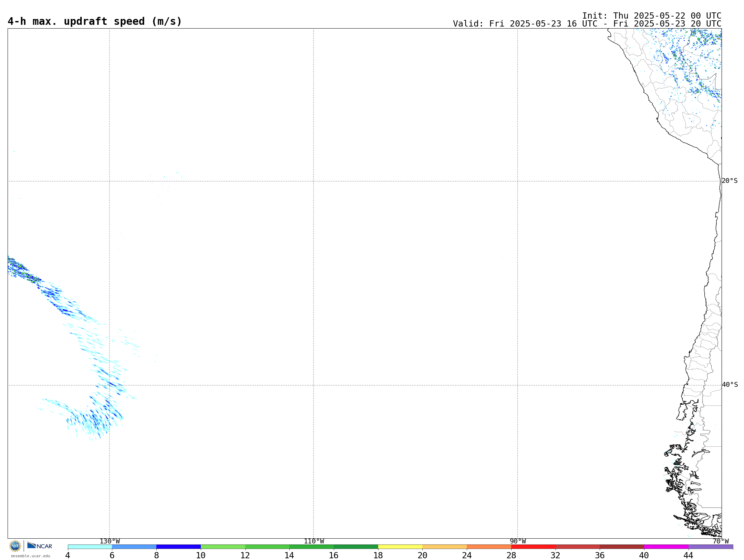This screenshot has height=560, width=744.
Task: Click the colorbar tick label 24
Action: [x=467, y=555]
